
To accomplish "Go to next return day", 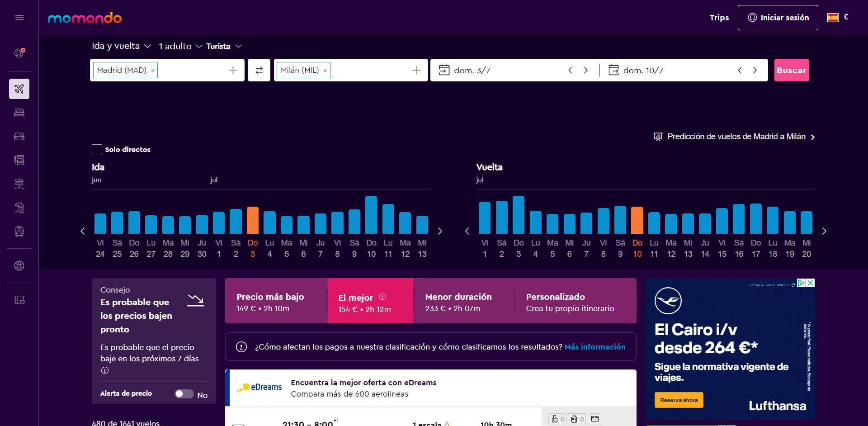I will (755, 70).
